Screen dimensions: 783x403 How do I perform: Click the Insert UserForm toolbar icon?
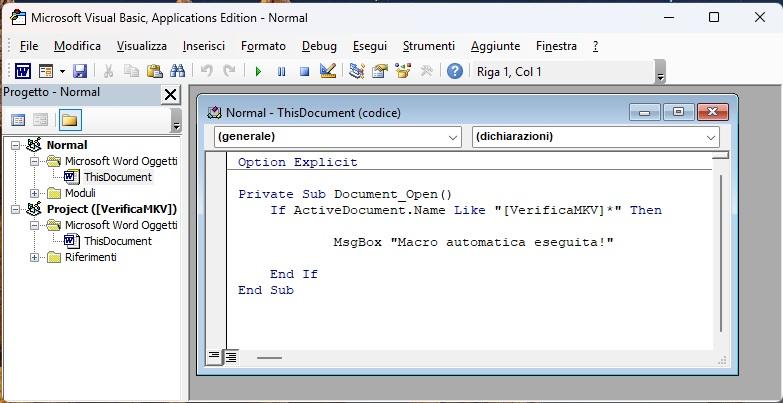click(46, 71)
